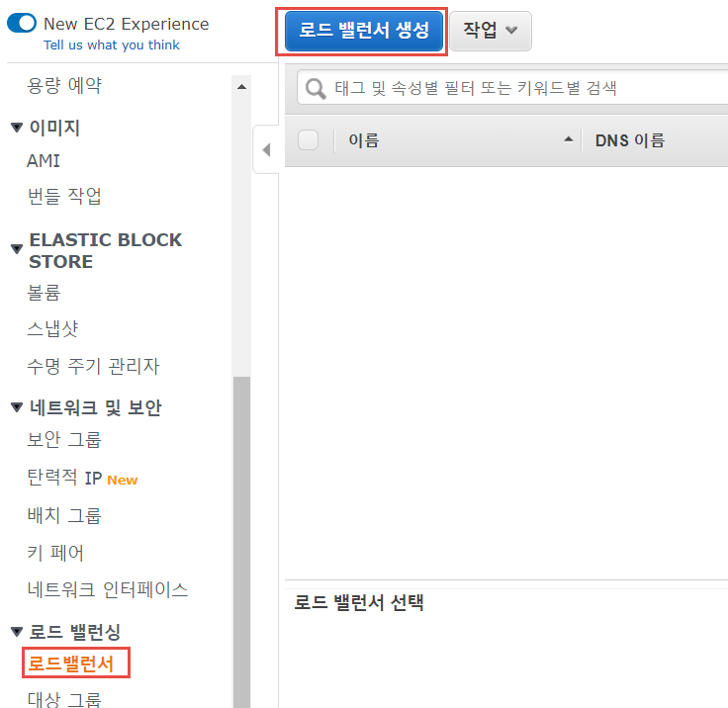Open 네트워크 인터페이스 in the sidebar
728x708 pixels.
[108, 589]
